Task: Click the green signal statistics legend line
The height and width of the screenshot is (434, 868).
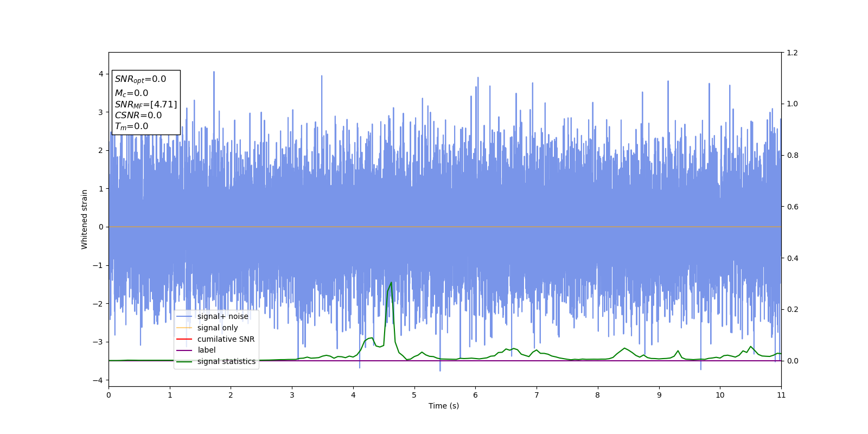Action: [x=184, y=361]
